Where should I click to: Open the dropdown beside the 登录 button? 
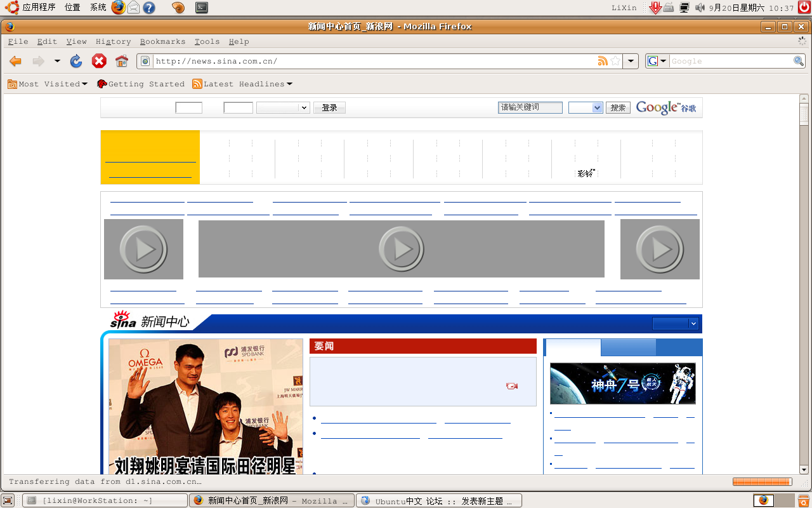(283, 108)
